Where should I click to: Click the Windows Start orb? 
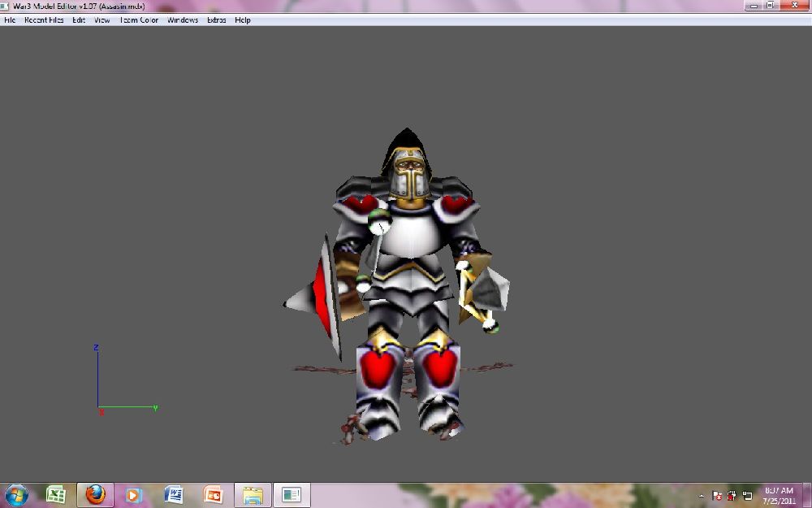point(17,495)
